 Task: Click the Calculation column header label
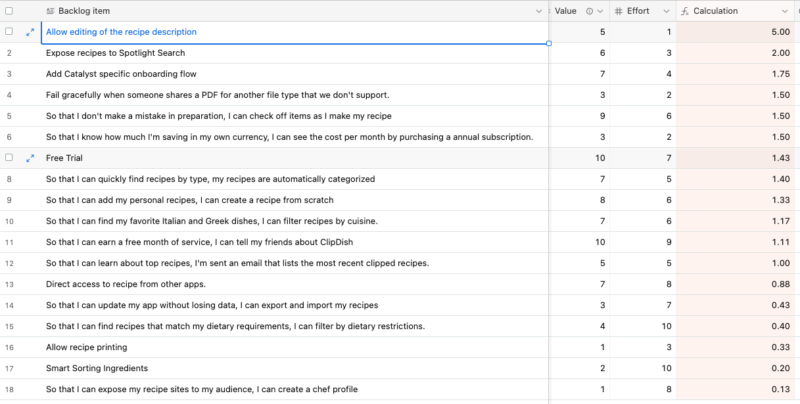[715, 11]
